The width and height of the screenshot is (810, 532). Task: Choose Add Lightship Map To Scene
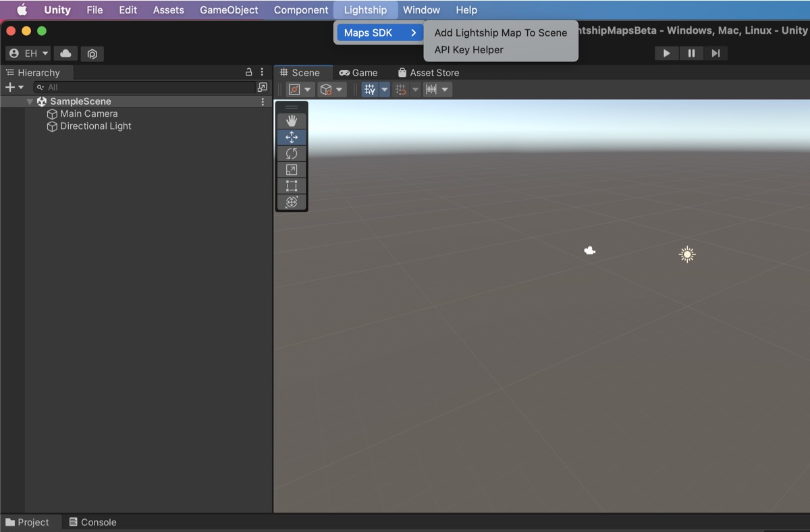[501, 32]
